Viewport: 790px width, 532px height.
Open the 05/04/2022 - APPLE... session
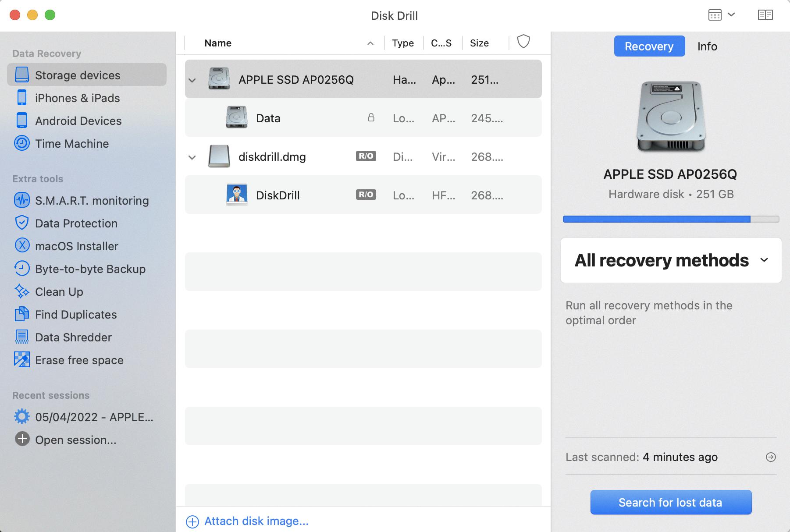coord(94,417)
